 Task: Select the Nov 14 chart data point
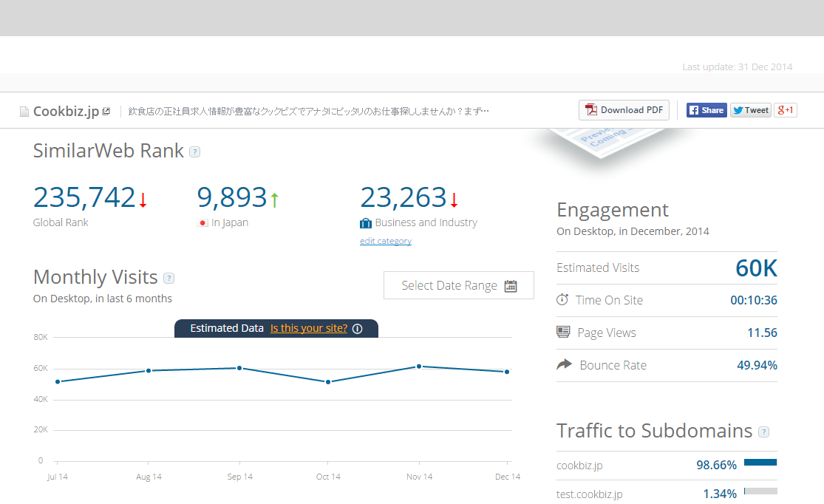coord(419,367)
